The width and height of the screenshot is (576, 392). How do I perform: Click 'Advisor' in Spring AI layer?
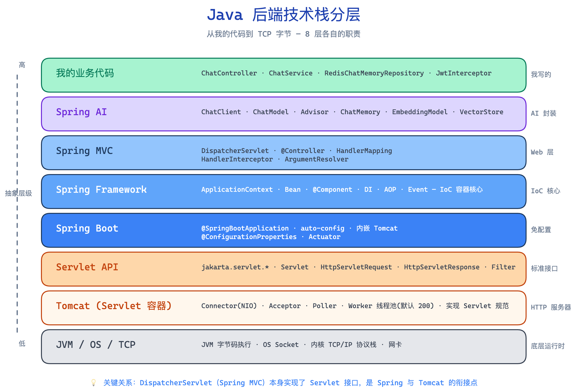click(315, 112)
